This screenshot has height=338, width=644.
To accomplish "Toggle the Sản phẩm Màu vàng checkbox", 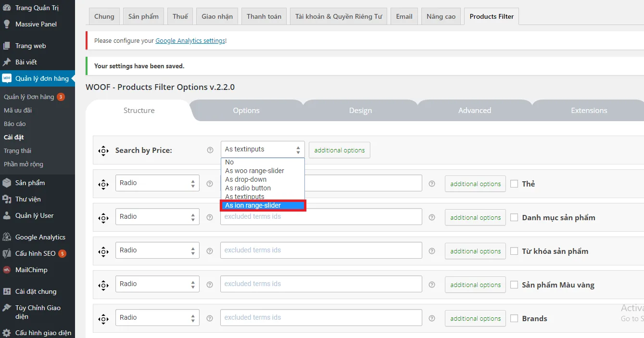I will [514, 285].
